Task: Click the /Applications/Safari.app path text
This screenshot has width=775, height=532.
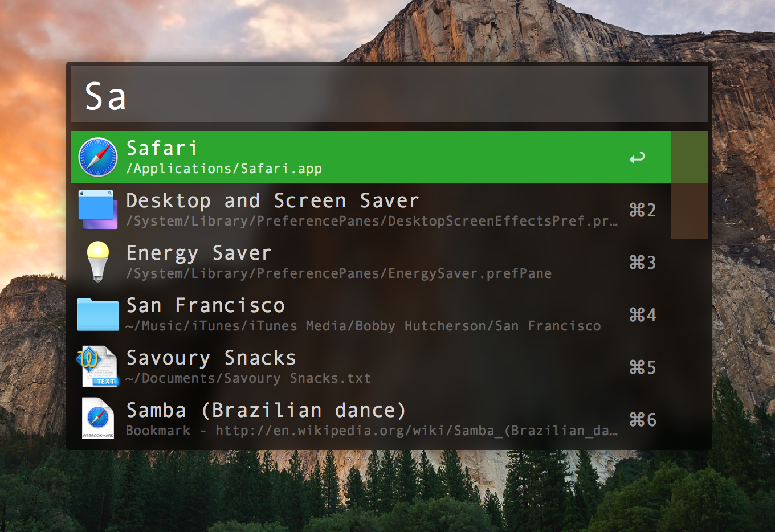Action: [x=224, y=169]
